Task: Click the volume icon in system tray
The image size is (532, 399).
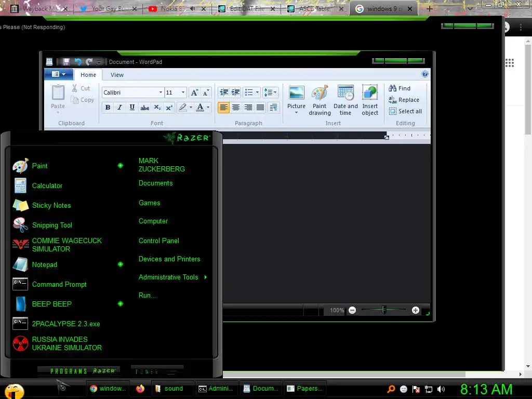Action: tap(441, 389)
